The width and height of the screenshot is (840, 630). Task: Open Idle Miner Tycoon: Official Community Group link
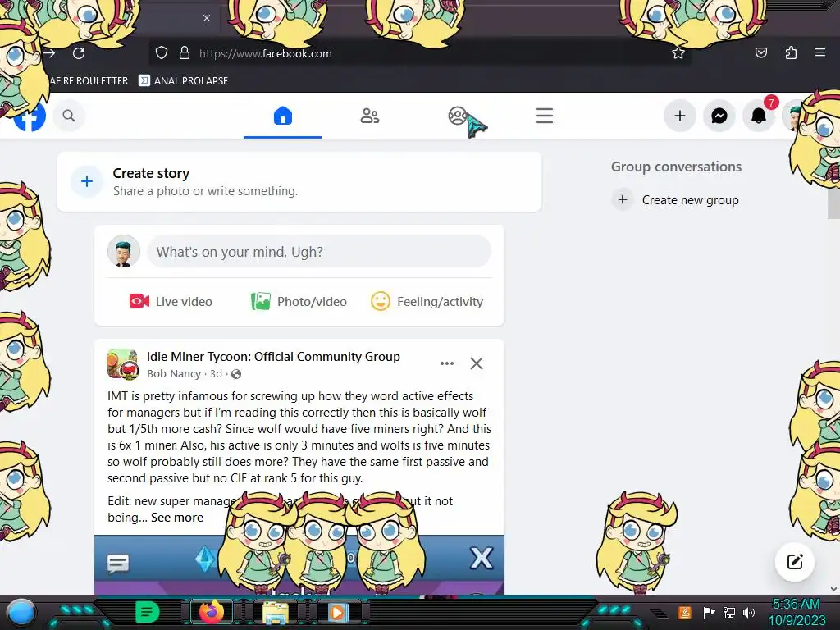[x=273, y=357]
